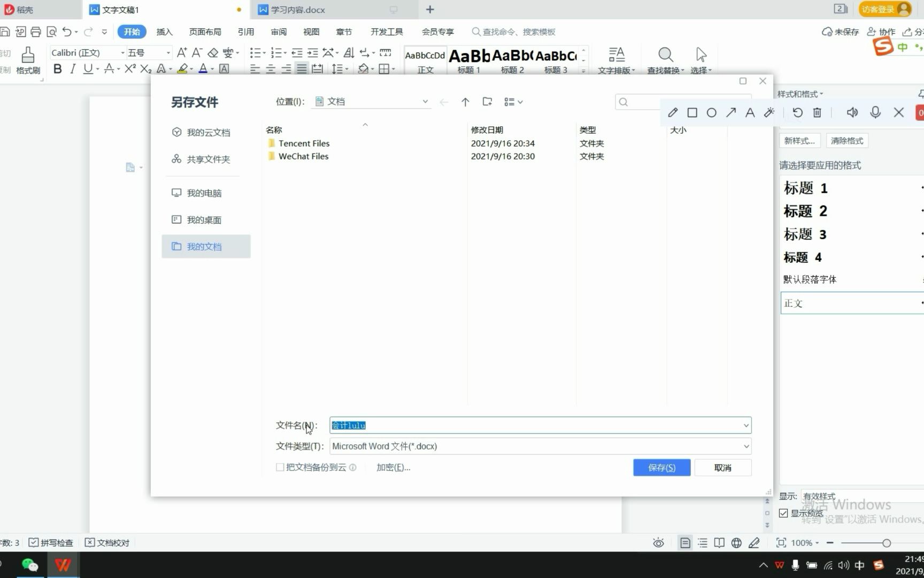The width and height of the screenshot is (924, 578).
Task: Toggle the speaker sound in recorder toolbar
Action: [852, 112]
